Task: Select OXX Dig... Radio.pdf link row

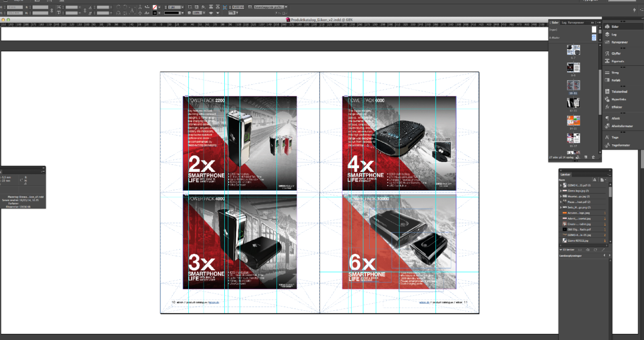Action: [x=583, y=229]
